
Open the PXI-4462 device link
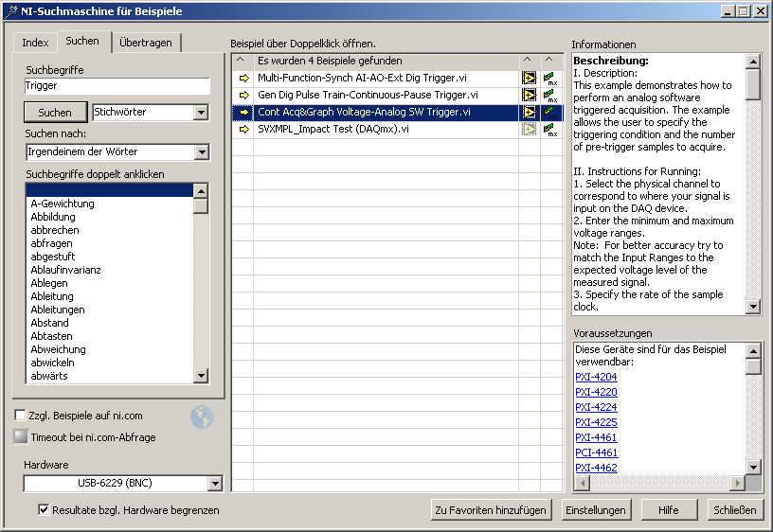596,468
